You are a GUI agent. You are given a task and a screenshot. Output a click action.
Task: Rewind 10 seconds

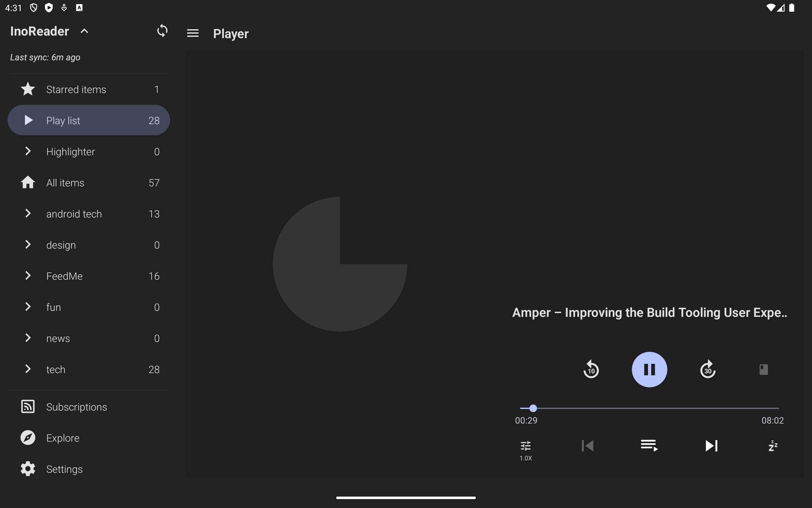click(591, 370)
